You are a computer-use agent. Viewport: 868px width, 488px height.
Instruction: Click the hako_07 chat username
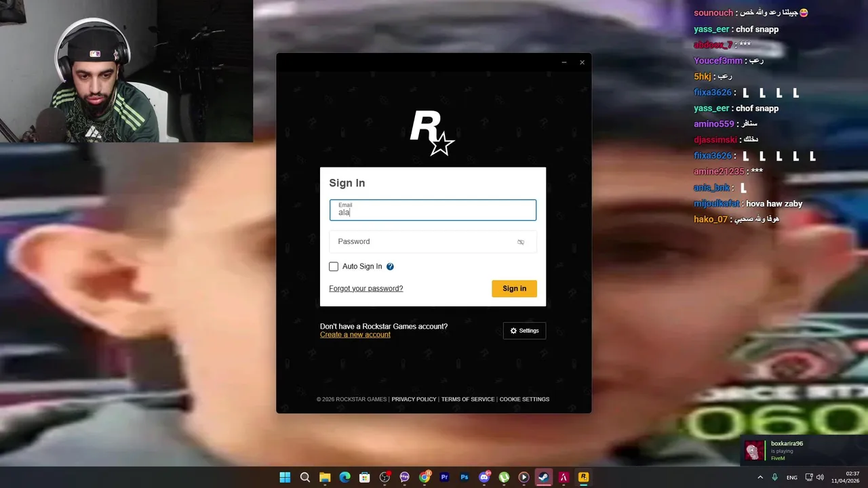(711, 219)
